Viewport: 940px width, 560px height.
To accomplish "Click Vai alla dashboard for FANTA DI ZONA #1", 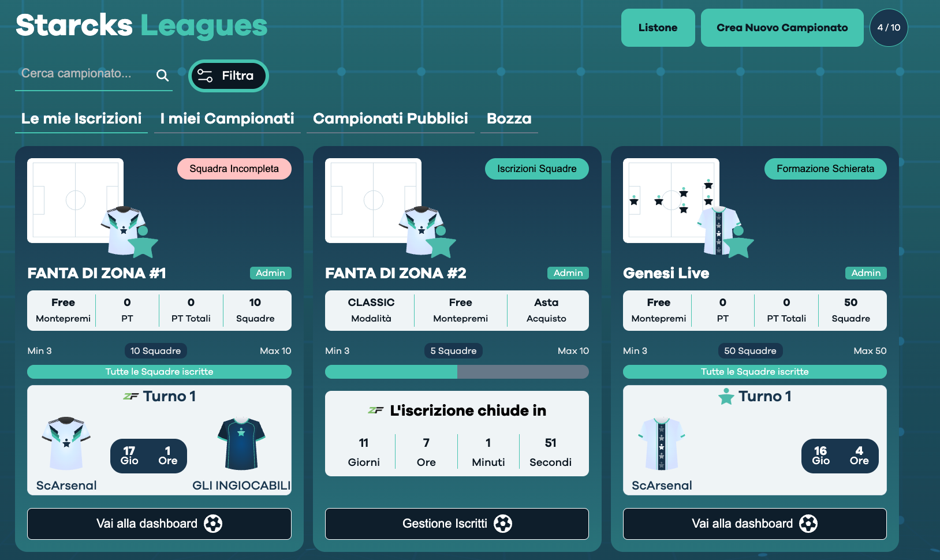I will tap(159, 524).
